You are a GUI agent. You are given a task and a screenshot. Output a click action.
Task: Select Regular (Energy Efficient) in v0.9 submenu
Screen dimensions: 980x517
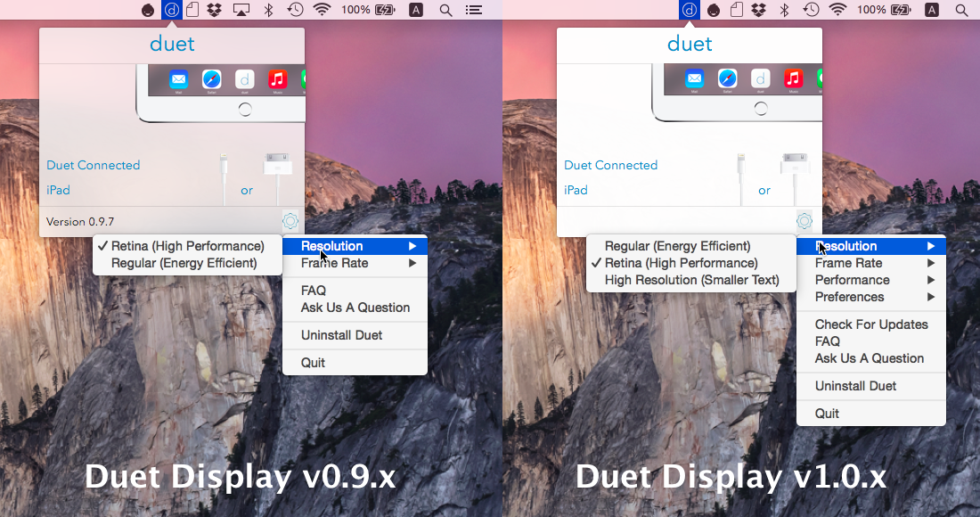pos(186,263)
